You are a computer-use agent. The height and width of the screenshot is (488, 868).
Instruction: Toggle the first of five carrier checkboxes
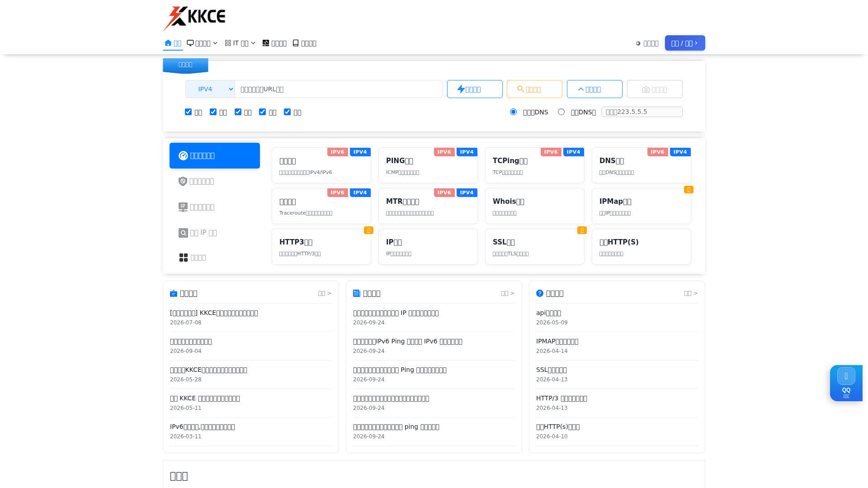coord(188,112)
